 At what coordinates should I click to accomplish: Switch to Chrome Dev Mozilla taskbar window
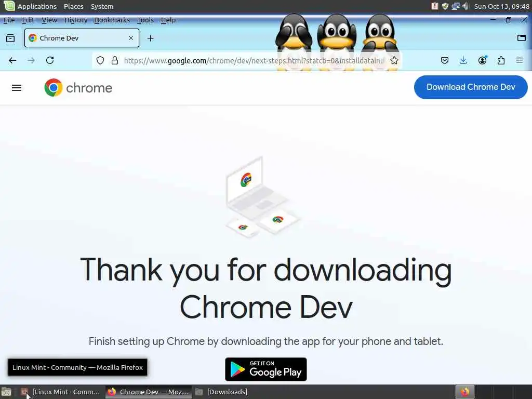[x=149, y=392]
